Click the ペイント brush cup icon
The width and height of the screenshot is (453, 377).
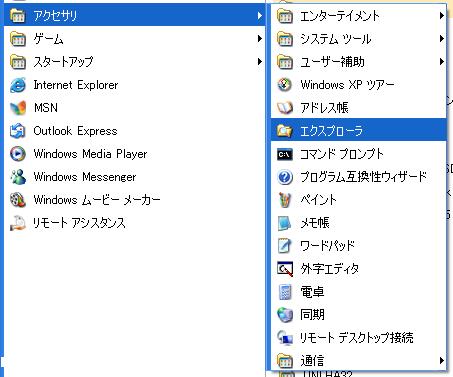coord(285,200)
